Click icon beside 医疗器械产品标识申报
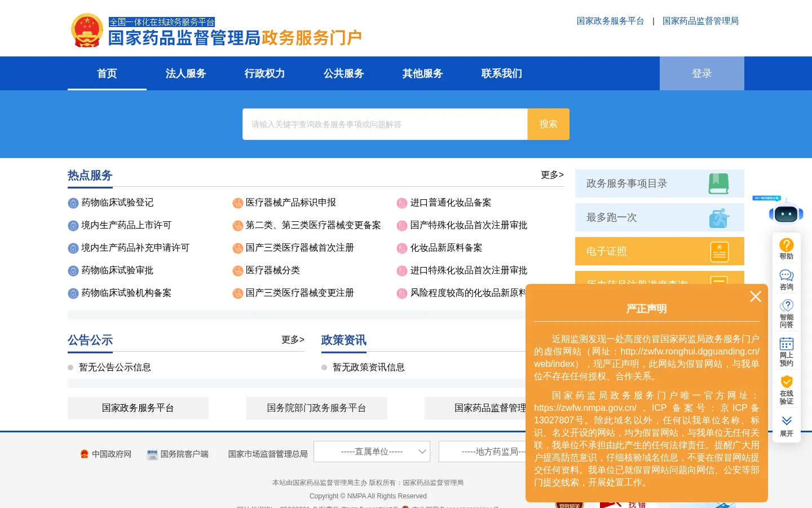The image size is (812, 508). point(238,203)
